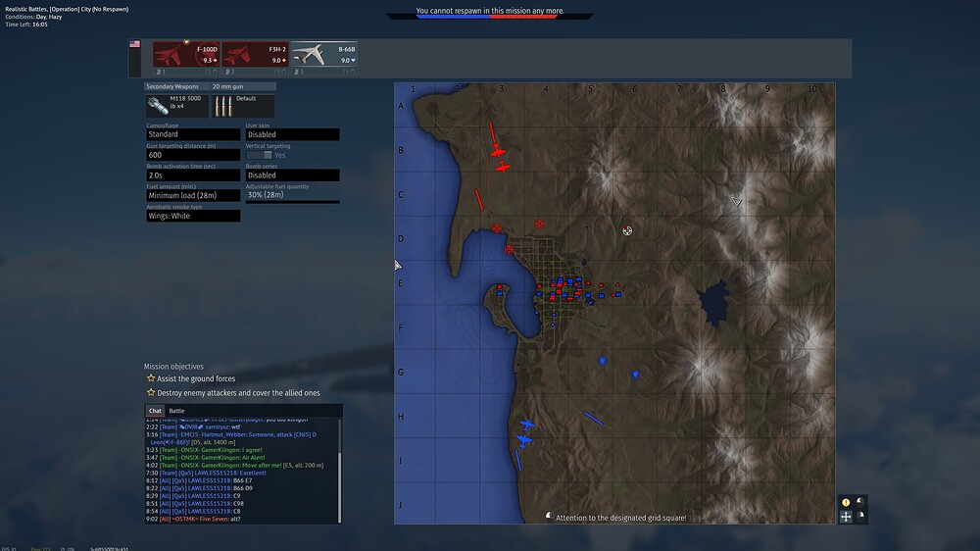Expand the Aerobatic smoke type dropdown
980x551 pixels.
193,216
